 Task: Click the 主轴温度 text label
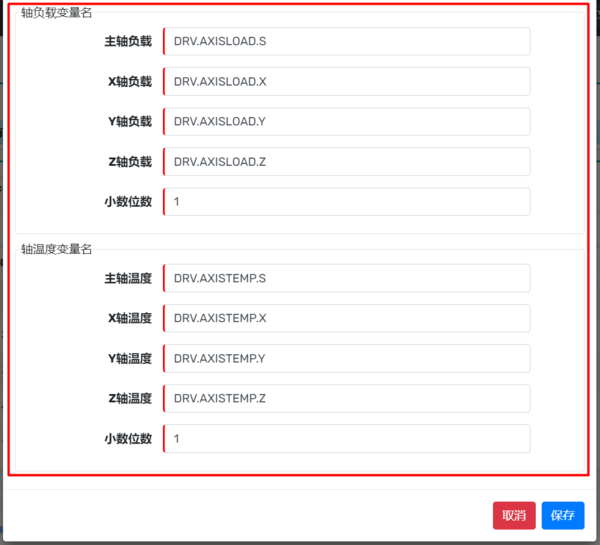click(x=128, y=279)
